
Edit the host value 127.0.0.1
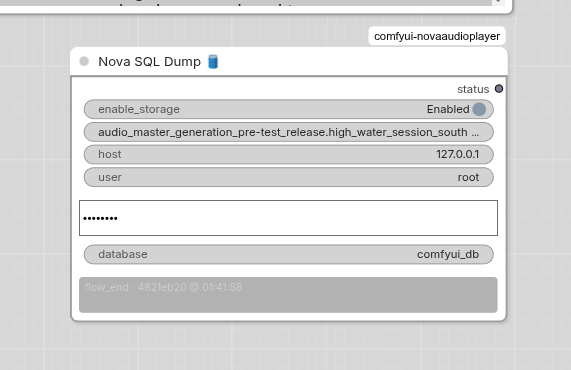point(288,154)
